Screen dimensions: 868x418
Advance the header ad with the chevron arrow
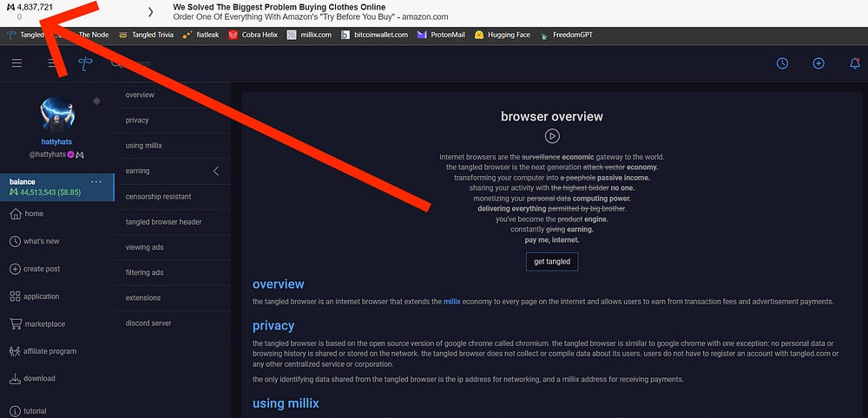tap(150, 12)
